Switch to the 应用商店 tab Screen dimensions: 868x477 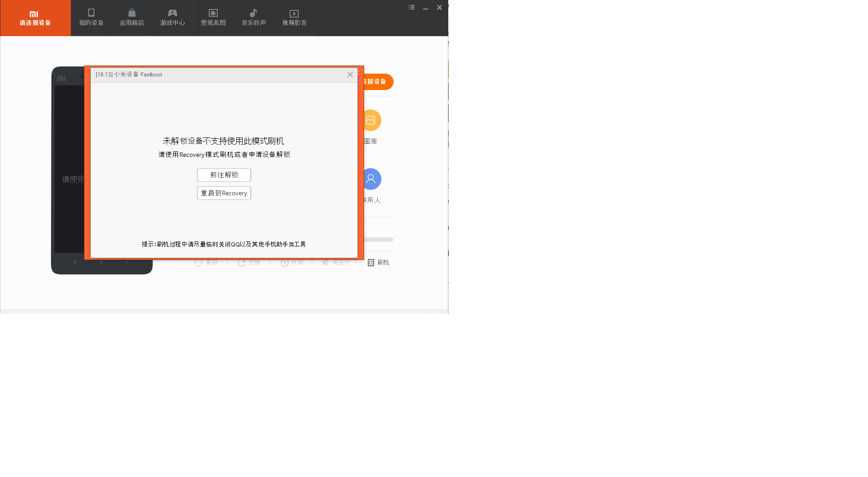point(132,18)
